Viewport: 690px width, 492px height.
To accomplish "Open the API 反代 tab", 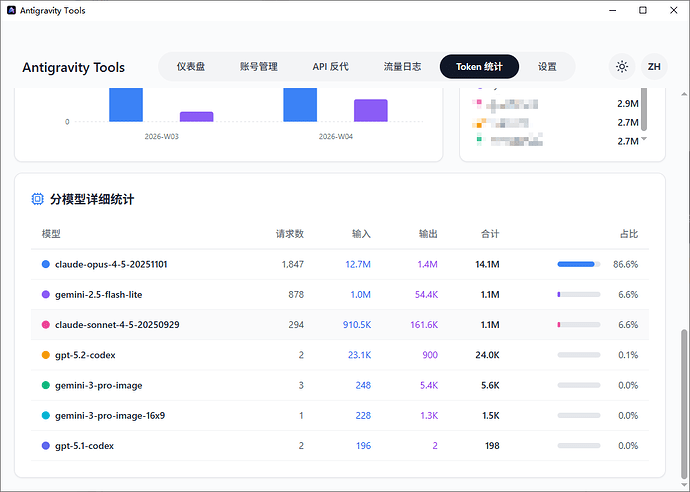I will coord(330,66).
